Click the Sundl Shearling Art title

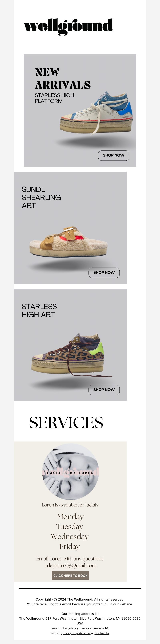41,198
